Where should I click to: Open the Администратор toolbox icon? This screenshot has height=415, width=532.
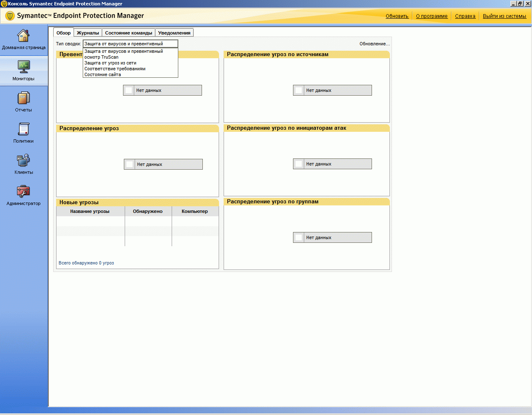point(23,191)
